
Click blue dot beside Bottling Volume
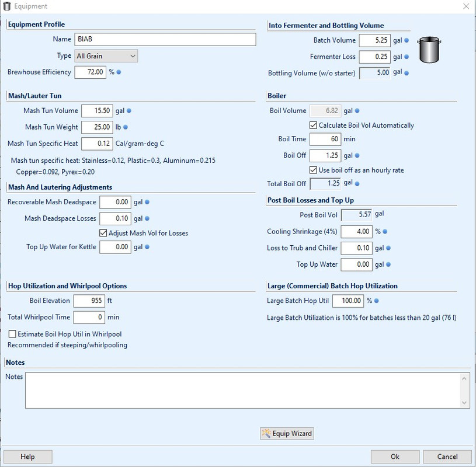pyautogui.click(x=406, y=73)
